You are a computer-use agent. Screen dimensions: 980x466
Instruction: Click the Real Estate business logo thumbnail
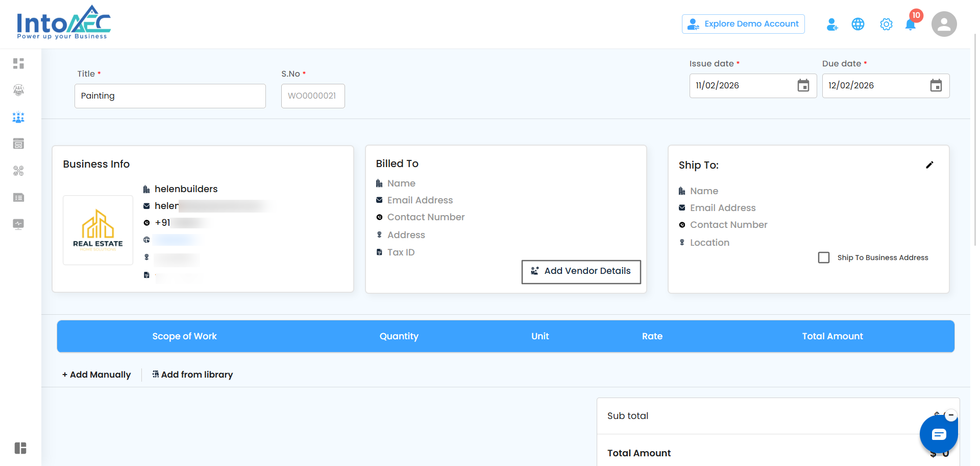pos(98,230)
